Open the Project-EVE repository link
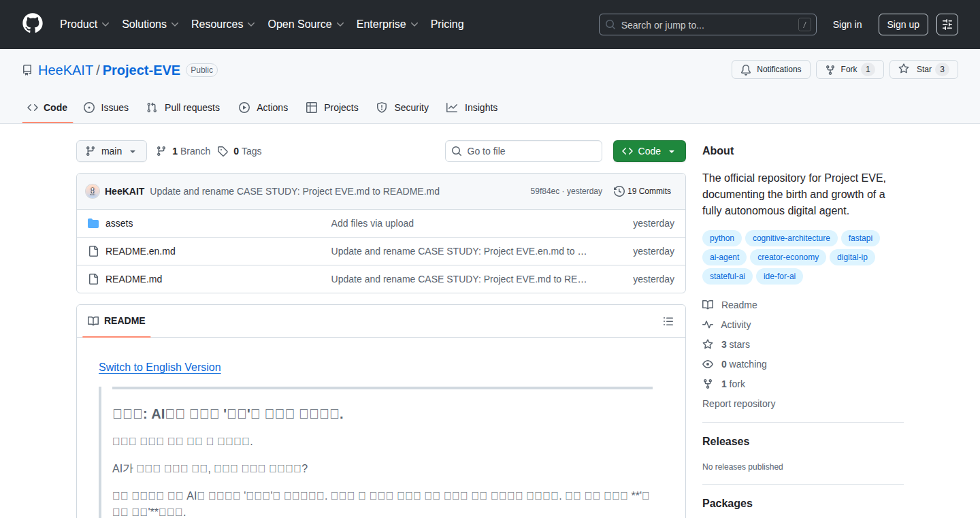Screen dimensions: 980x518 (142, 70)
